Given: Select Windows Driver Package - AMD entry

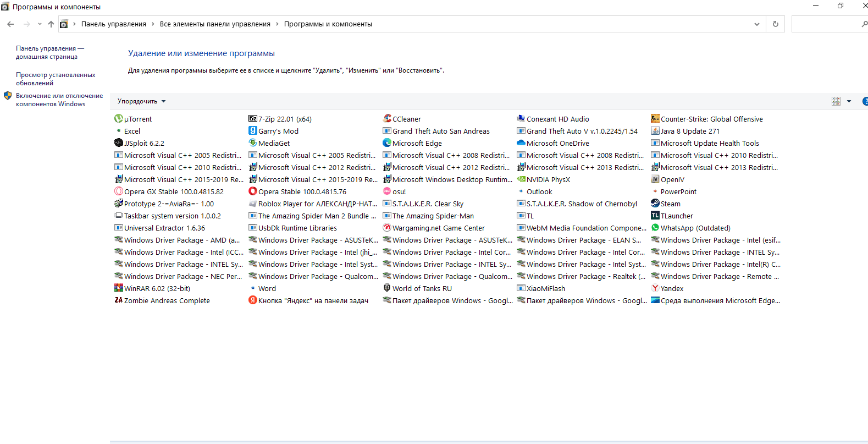Looking at the screenshot, I should (x=177, y=240).
